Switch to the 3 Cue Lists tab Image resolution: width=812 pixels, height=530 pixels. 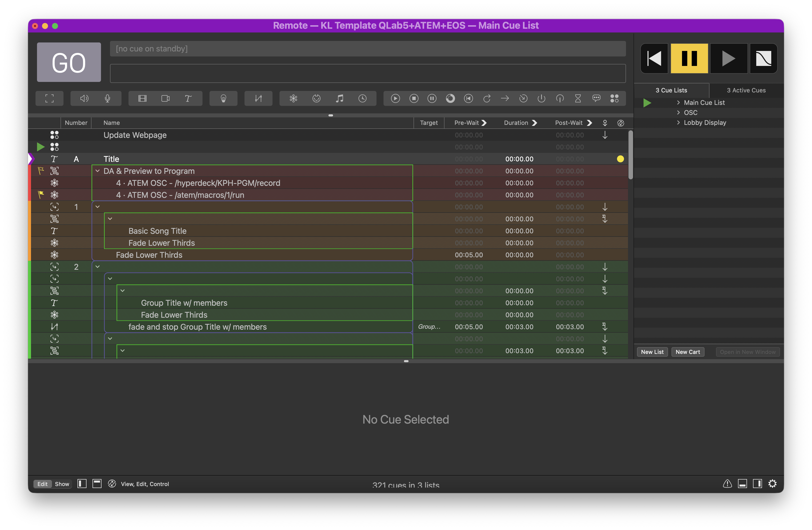click(x=671, y=90)
